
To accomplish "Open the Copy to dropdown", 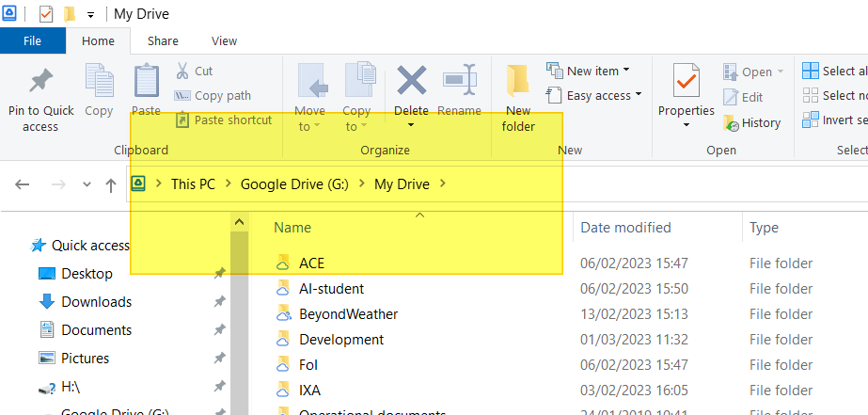I will pyautogui.click(x=357, y=98).
